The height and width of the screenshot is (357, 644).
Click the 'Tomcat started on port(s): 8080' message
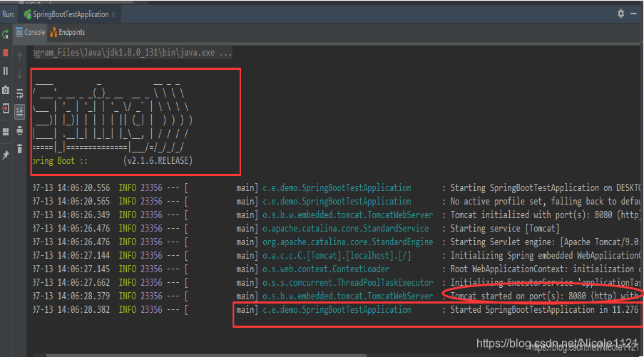pyautogui.click(x=545, y=296)
